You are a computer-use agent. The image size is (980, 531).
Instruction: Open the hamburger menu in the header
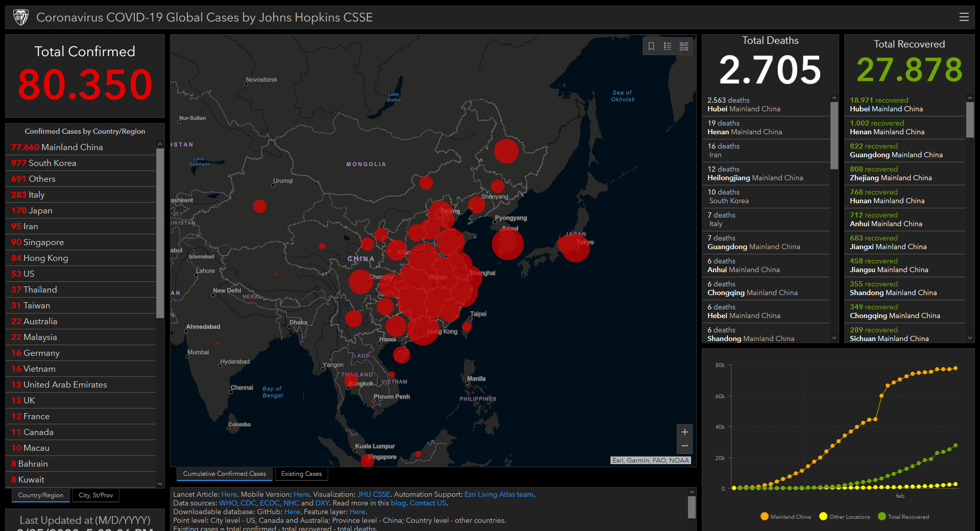(964, 17)
